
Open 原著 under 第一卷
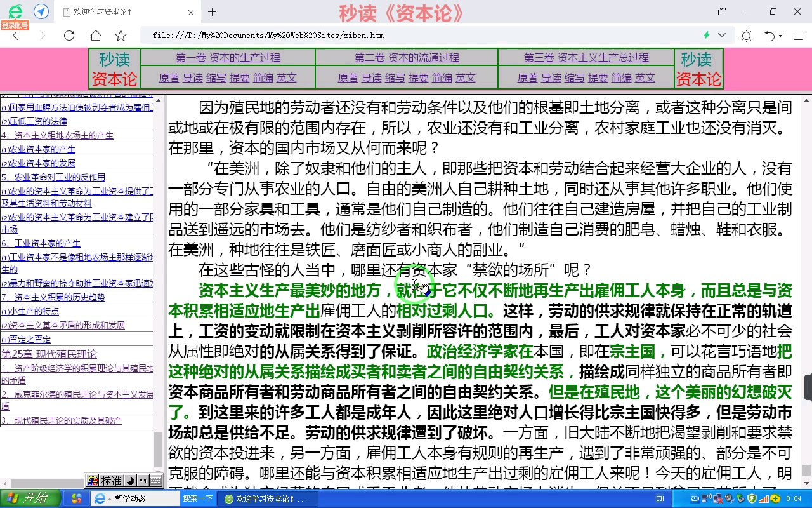[169, 77]
